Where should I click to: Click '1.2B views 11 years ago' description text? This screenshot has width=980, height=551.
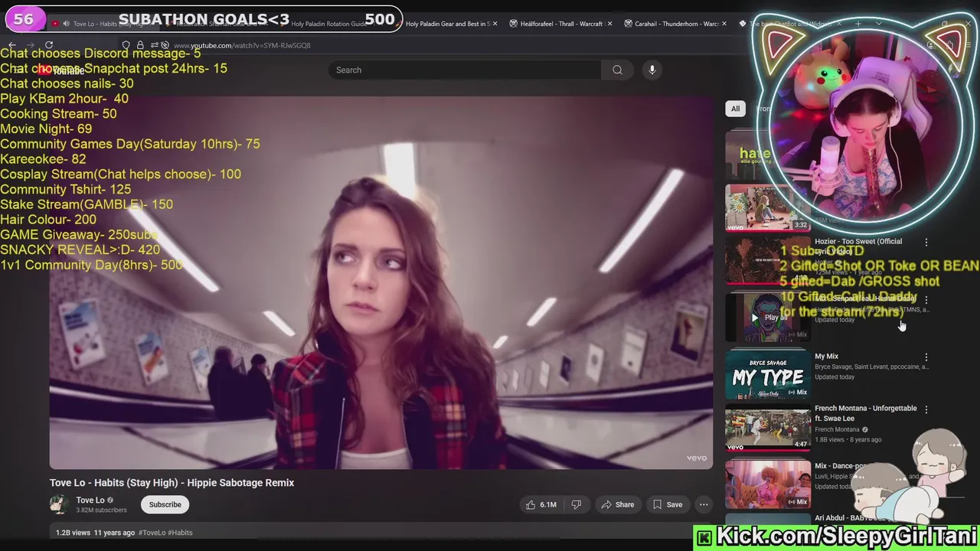click(x=95, y=533)
